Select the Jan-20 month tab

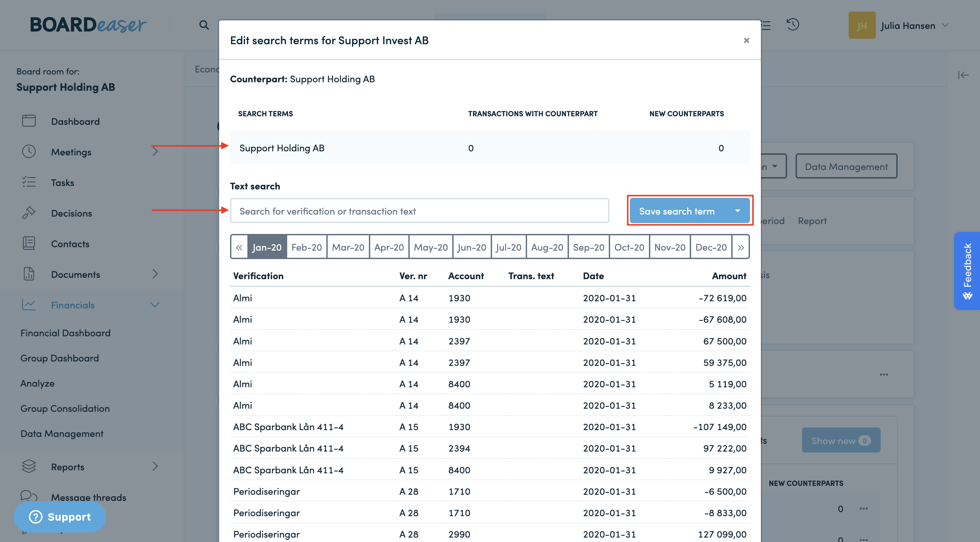click(267, 248)
